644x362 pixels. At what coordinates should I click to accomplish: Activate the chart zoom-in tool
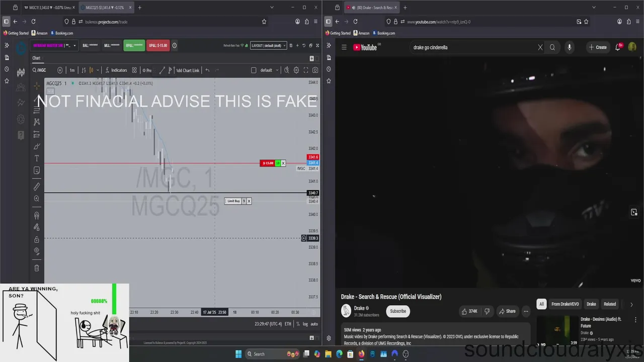(x=37, y=199)
